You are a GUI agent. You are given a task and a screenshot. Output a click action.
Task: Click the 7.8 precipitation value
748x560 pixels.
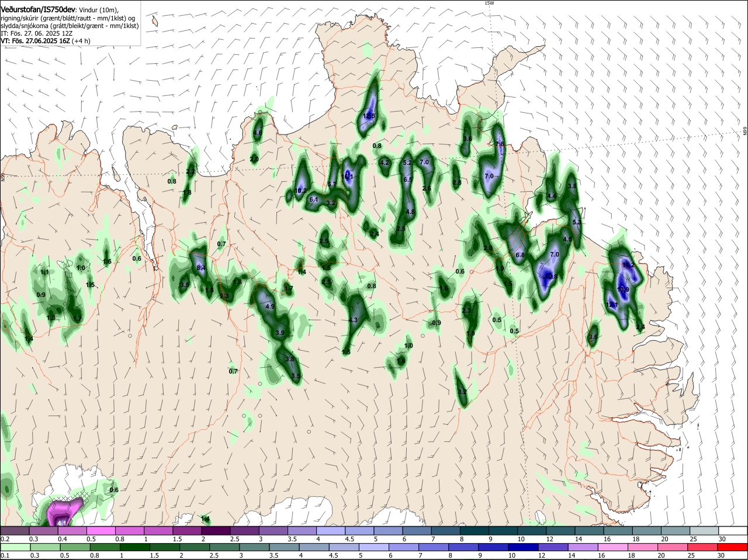coord(500,144)
